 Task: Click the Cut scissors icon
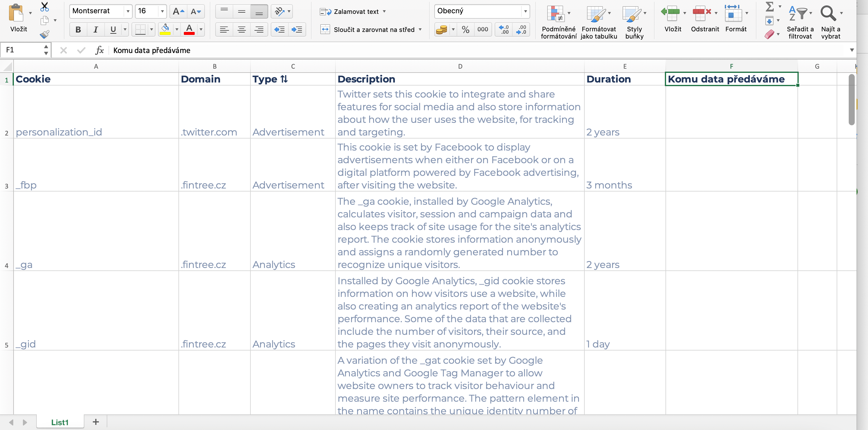point(45,6)
